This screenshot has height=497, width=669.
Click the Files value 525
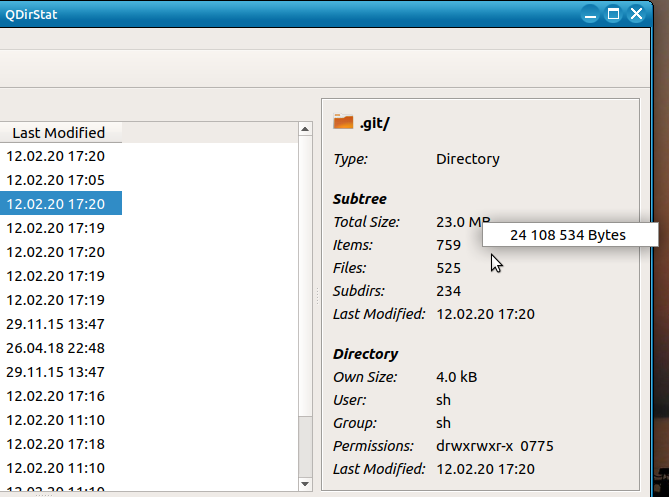[x=448, y=268]
